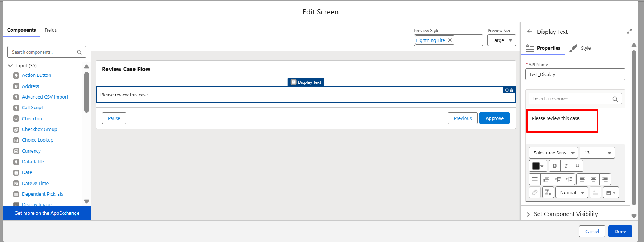The image size is (644, 242).
Task: Apply a bulleted list
Action: pos(535,179)
